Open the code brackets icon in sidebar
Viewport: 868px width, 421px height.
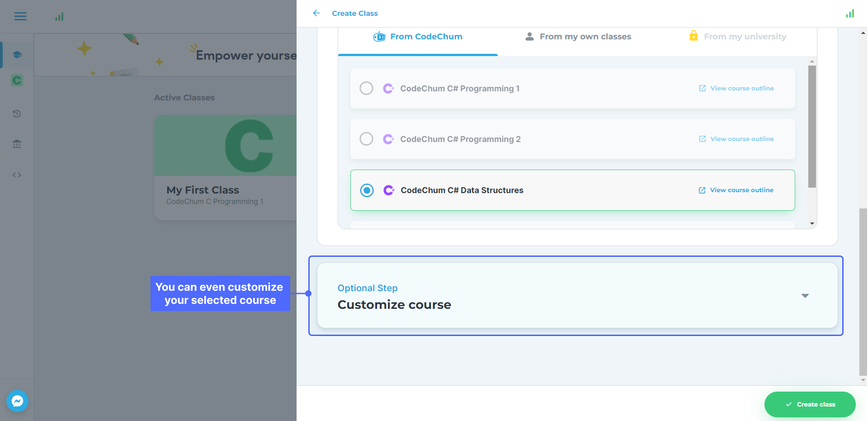coord(17,175)
